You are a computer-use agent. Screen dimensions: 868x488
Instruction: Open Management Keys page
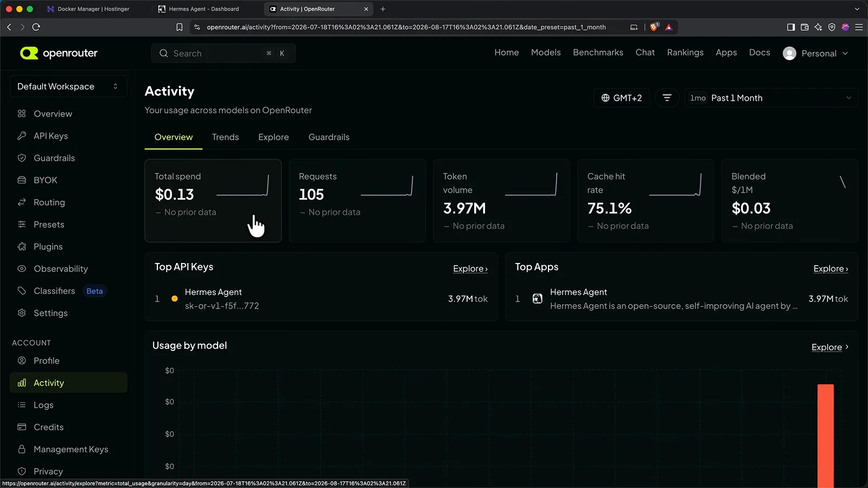tap(68, 450)
